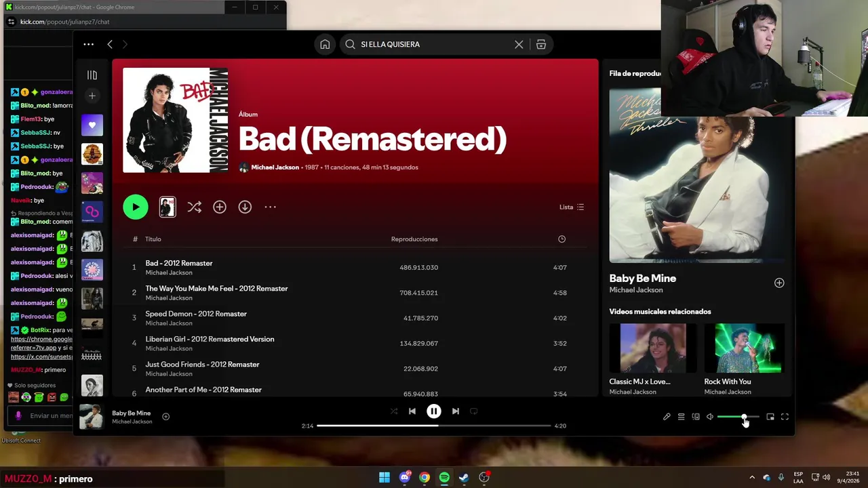Sort tracks by duration clock icon
This screenshot has height=488, width=868.
pos(561,239)
